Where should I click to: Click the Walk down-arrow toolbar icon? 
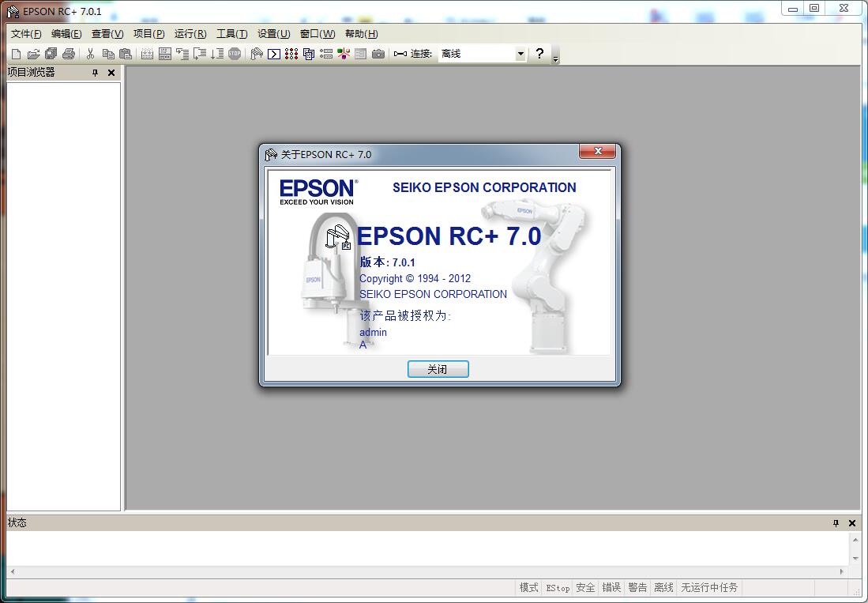(217, 54)
